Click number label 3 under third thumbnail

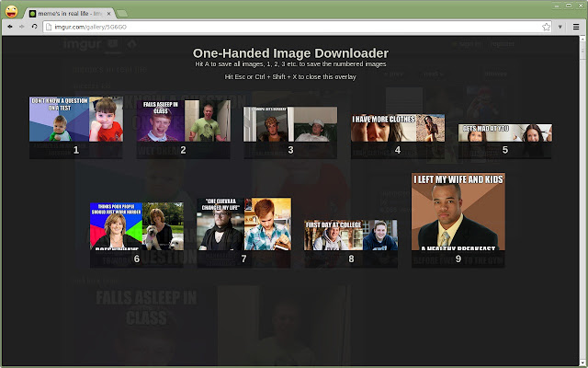pos(290,150)
